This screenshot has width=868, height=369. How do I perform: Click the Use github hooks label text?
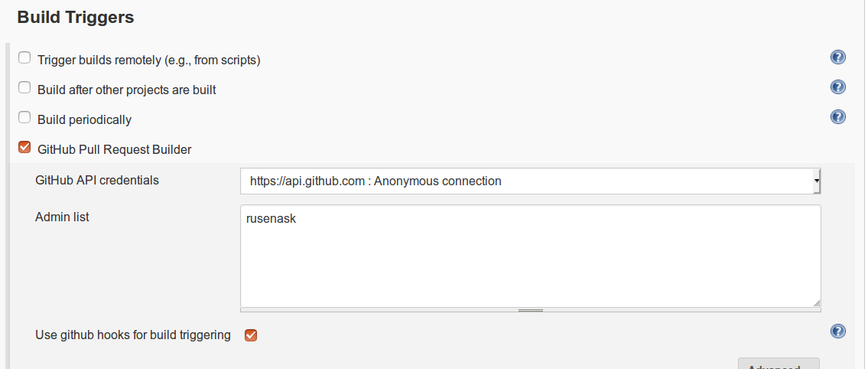[x=133, y=335]
